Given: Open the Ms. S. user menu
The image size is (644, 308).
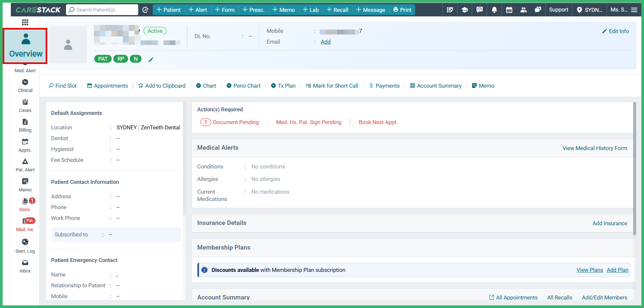Looking at the screenshot, I should click(619, 10).
